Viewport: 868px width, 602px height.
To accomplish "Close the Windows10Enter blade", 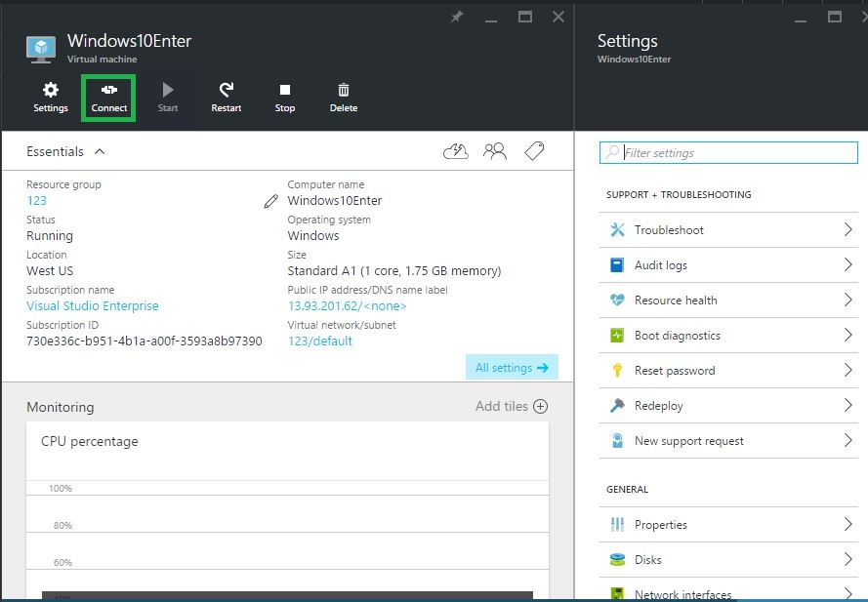I will click(558, 18).
